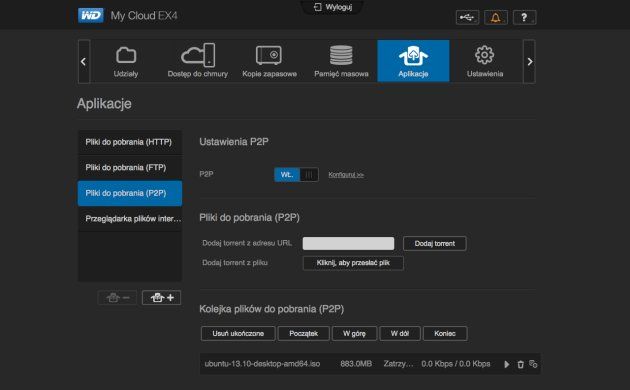Open details icon for the ubuntu torrent
This screenshot has height=390, width=630.
tap(533, 364)
